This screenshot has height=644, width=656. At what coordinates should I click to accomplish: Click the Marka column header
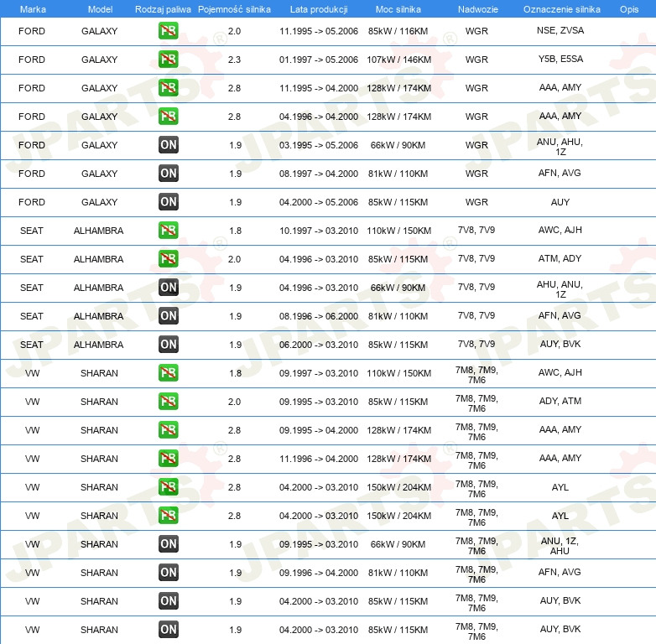[x=33, y=9]
